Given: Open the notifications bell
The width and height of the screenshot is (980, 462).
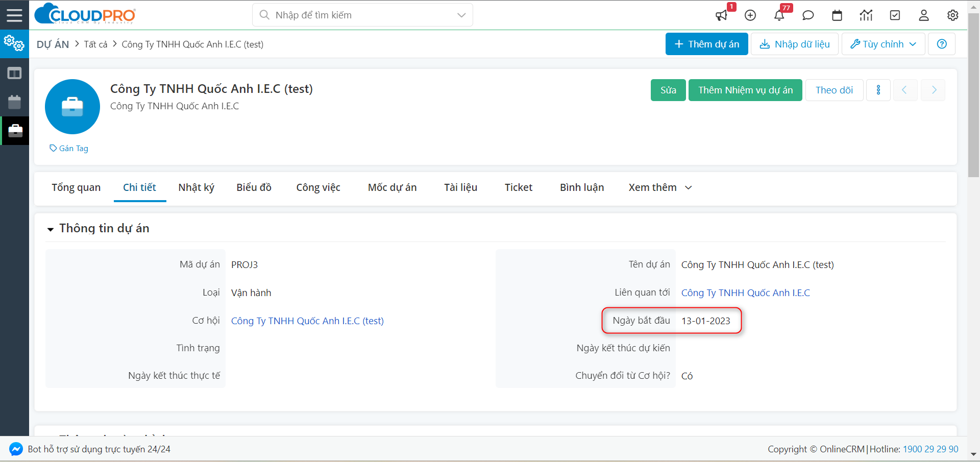Looking at the screenshot, I should [779, 15].
